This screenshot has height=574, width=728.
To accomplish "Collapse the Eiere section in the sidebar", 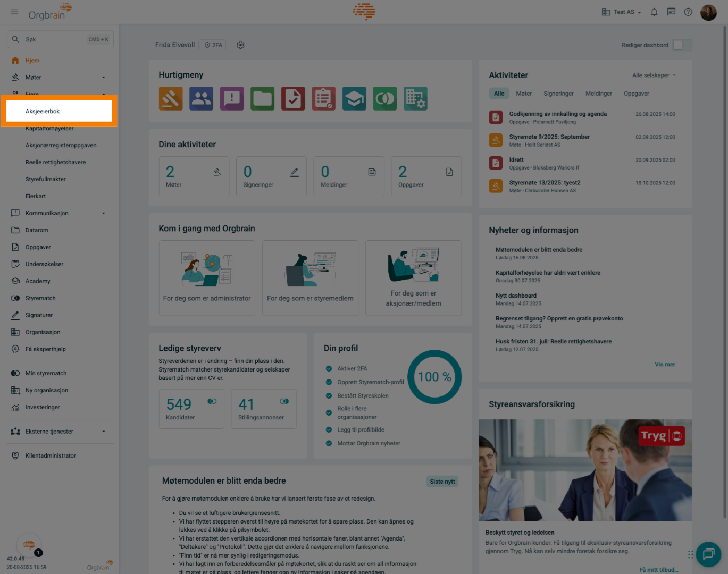I will pos(104,94).
